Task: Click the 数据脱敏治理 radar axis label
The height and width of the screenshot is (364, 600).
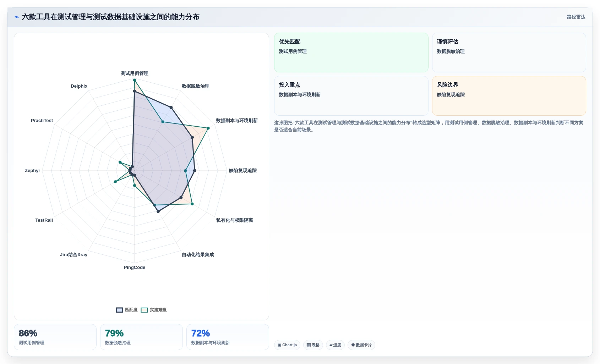Action: (x=196, y=86)
